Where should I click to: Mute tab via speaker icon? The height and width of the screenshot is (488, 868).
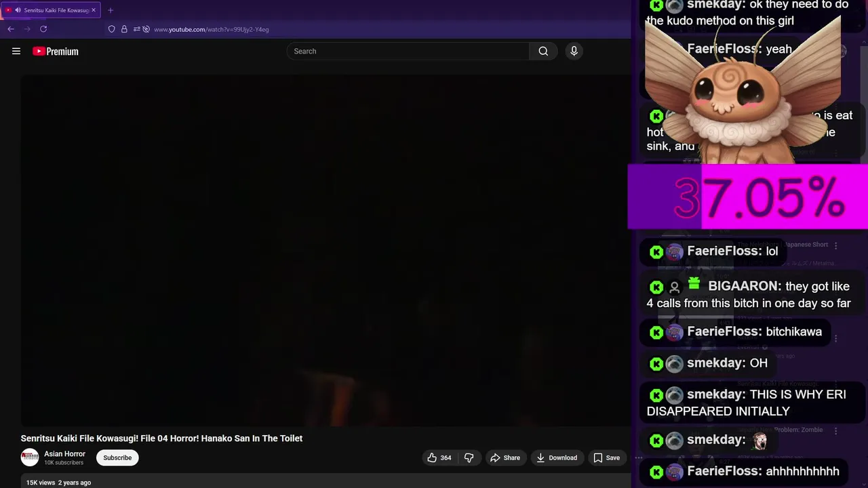click(18, 10)
